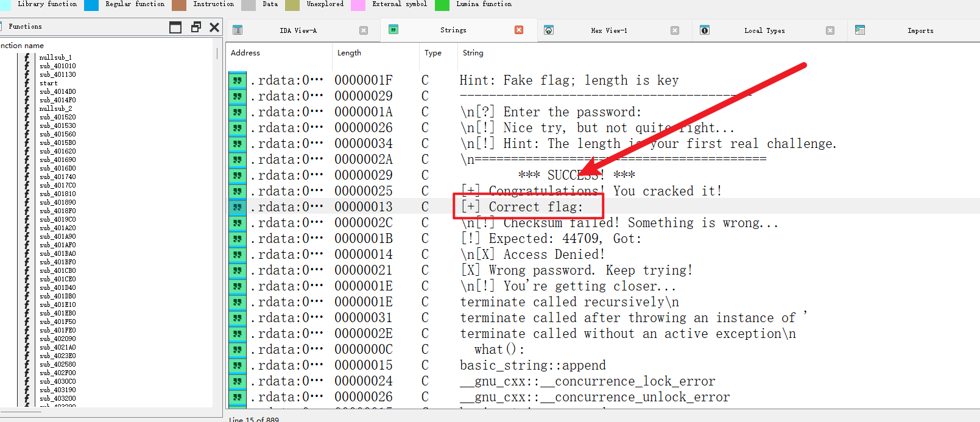980x422 pixels.
Task: Close the Hex View-1 tab
Action: (x=675, y=30)
